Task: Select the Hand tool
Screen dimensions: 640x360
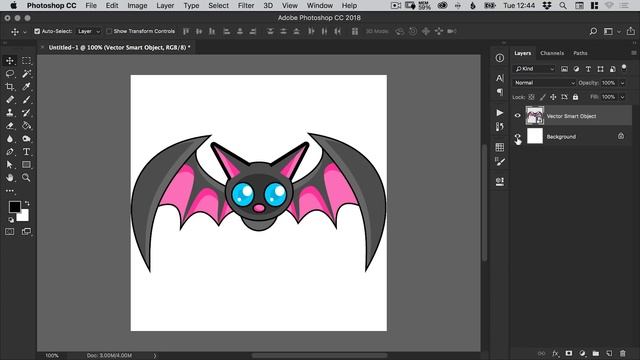Action: 10,178
